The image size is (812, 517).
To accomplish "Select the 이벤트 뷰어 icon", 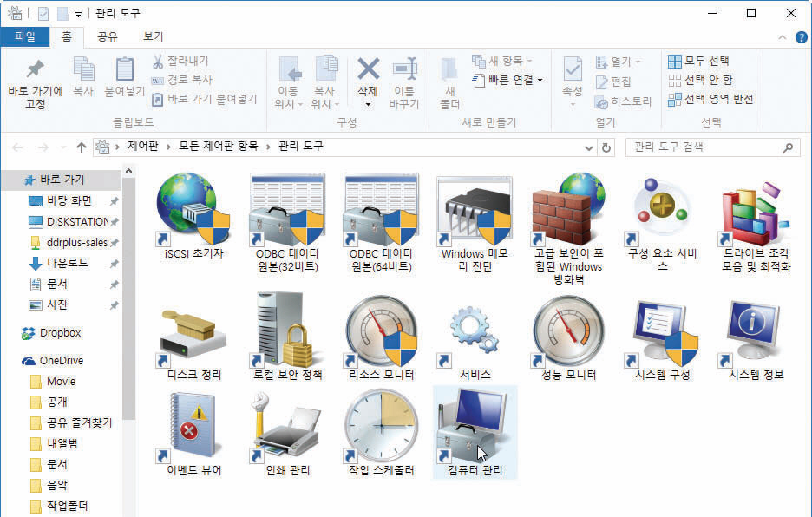I will (193, 433).
